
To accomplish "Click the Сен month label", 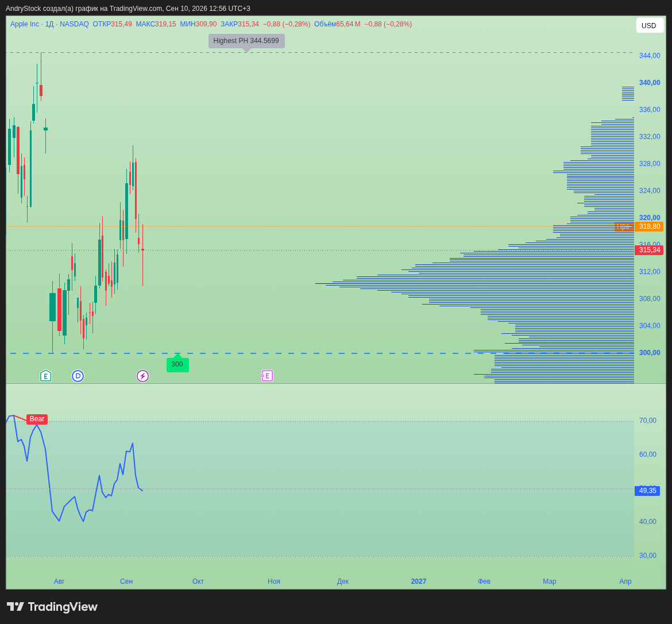I will (x=126, y=581).
